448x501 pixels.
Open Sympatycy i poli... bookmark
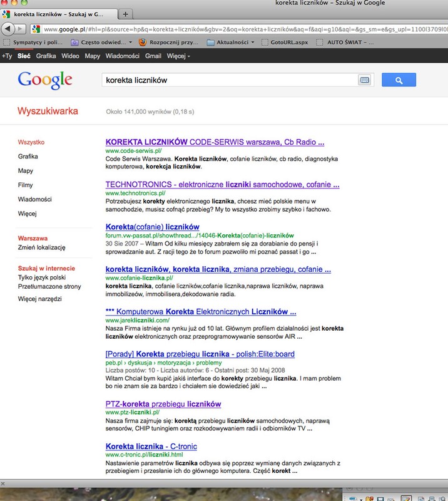(33, 42)
